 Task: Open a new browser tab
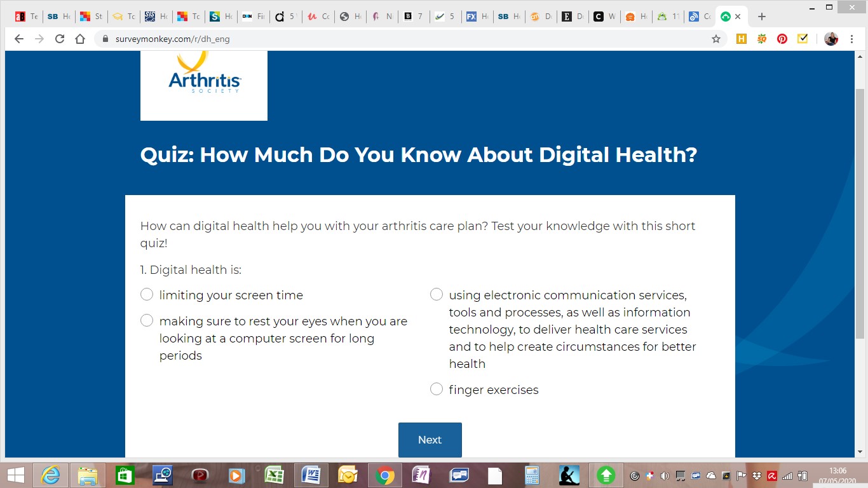(761, 16)
